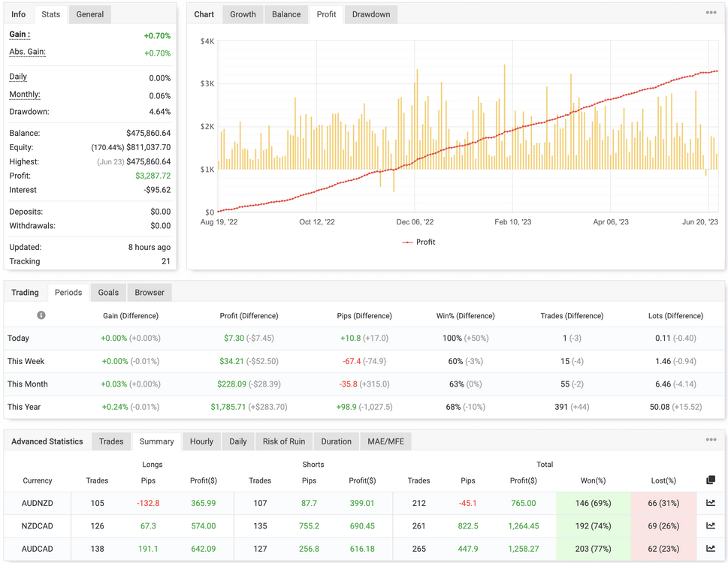The width and height of the screenshot is (728, 563).
Task: Open the Hourly statistics tab
Action: tap(201, 441)
